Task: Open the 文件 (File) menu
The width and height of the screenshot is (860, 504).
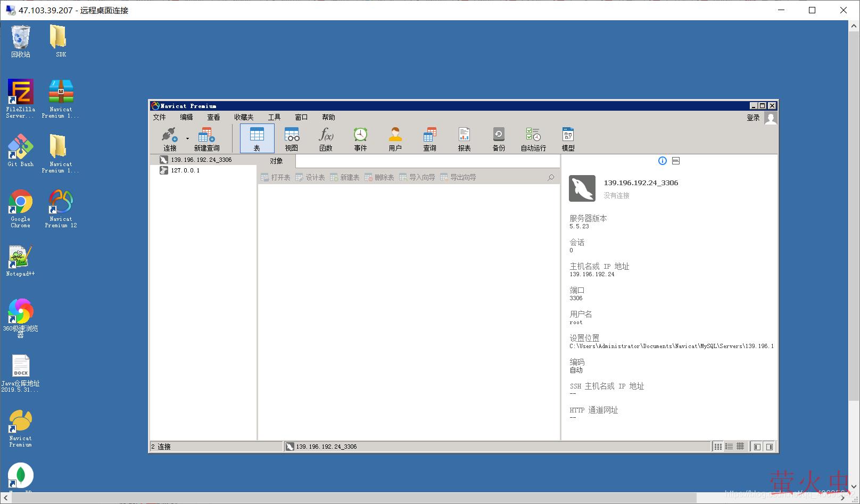Action: 159,117
